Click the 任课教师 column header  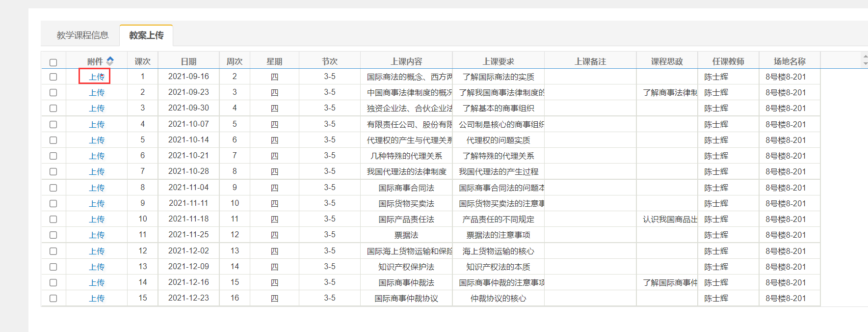(x=728, y=61)
